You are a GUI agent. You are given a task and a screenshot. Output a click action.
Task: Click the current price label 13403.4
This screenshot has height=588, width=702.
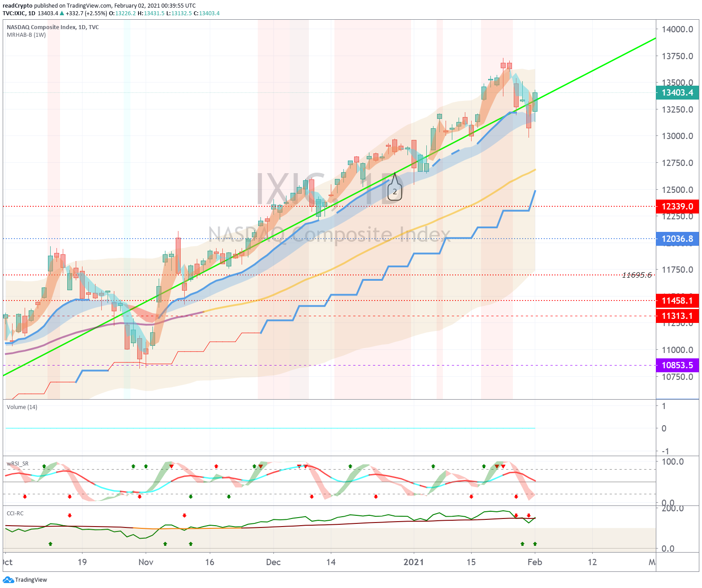(677, 93)
